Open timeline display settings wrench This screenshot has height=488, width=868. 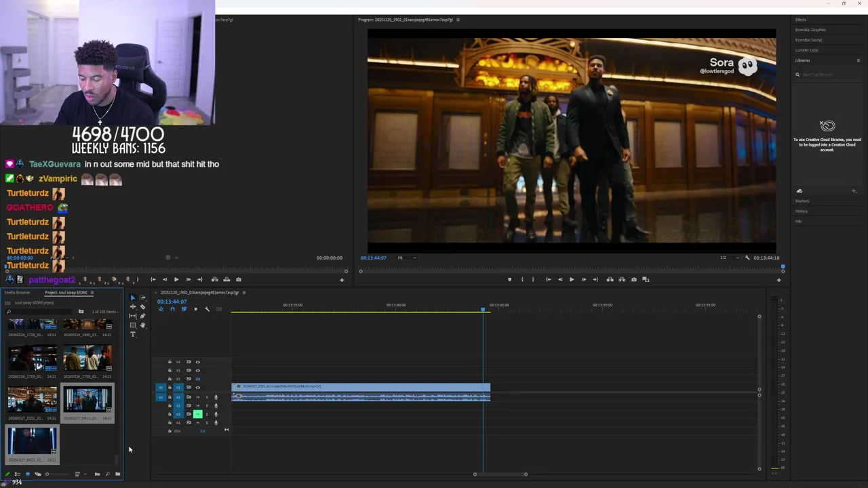(x=208, y=309)
